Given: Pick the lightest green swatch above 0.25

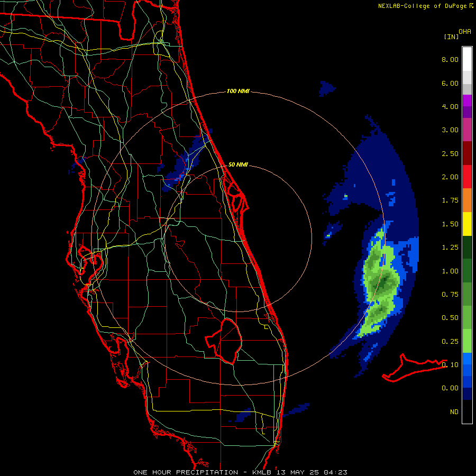Looking at the screenshot, I should (467, 341).
